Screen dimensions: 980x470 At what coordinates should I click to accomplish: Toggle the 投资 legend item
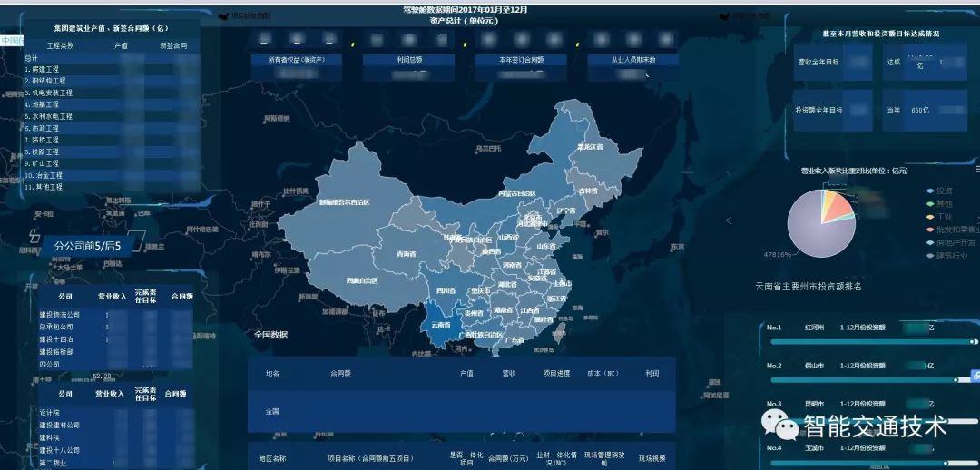pos(939,191)
